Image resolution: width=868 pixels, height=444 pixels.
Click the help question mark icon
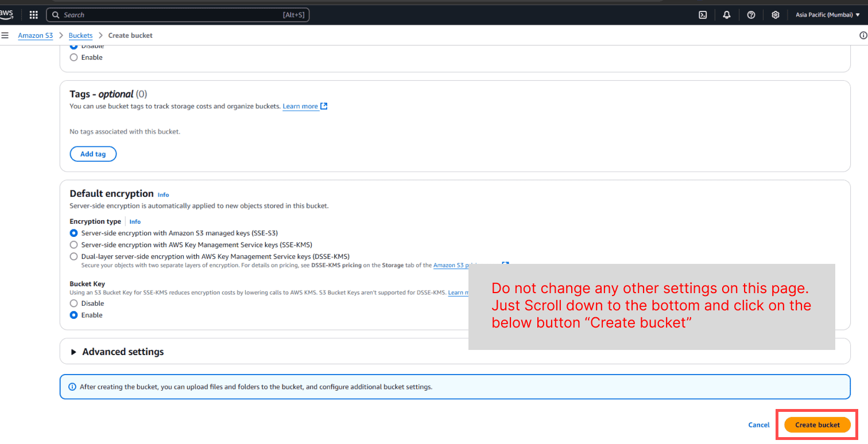[x=751, y=14]
